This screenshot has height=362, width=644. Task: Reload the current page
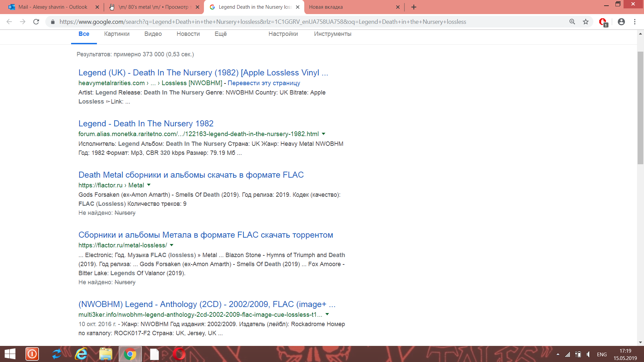click(36, 22)
